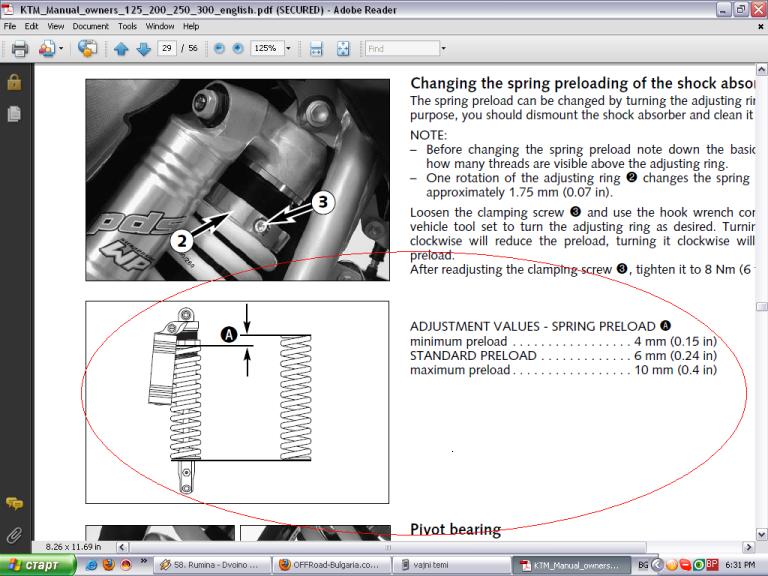Click the page number field showing 29
Image resolution: width=768 pixels, height=576 pixels.
click(167, 48)
